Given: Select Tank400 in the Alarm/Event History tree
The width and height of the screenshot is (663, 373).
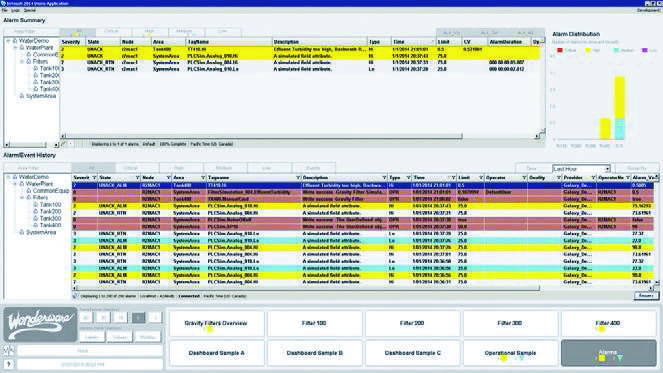Looking at the screenshot, I should pos(50,225).
